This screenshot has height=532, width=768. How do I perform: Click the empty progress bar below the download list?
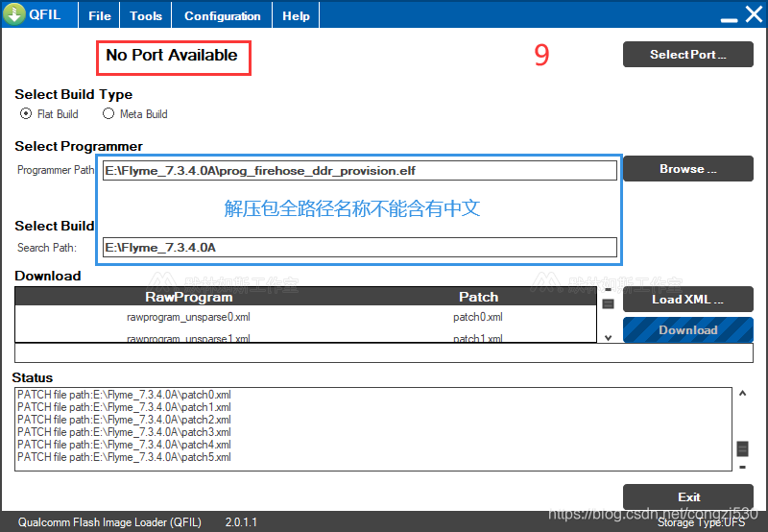[384, 353]
